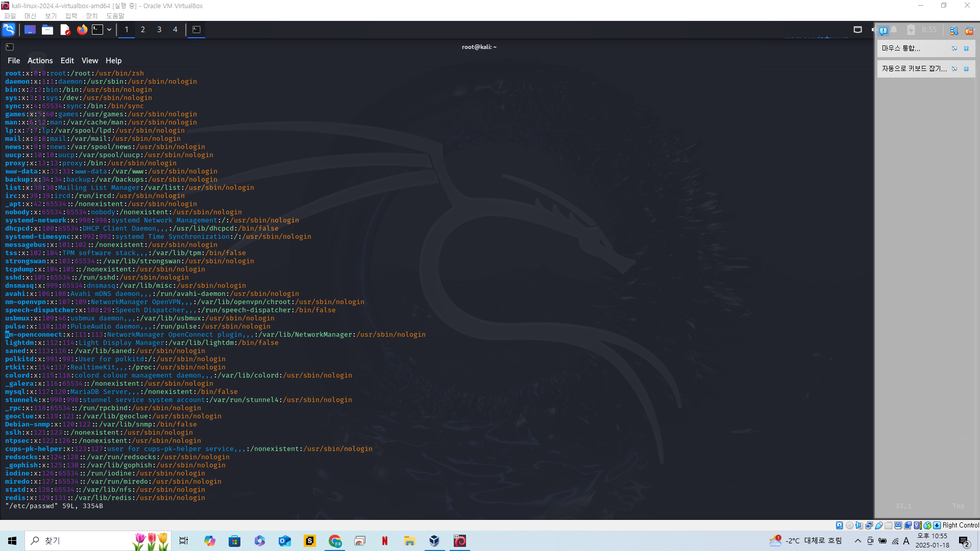Click the text editor icon in Kali panel
The height and width of the screenshot is (551, 980).
pos(65,30)
